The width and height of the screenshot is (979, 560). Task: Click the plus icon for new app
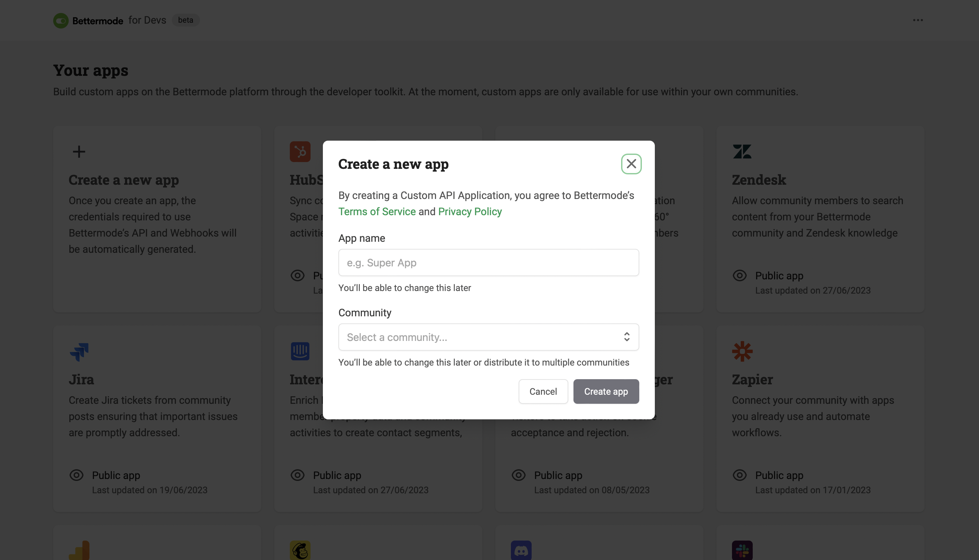click(79, 152)
